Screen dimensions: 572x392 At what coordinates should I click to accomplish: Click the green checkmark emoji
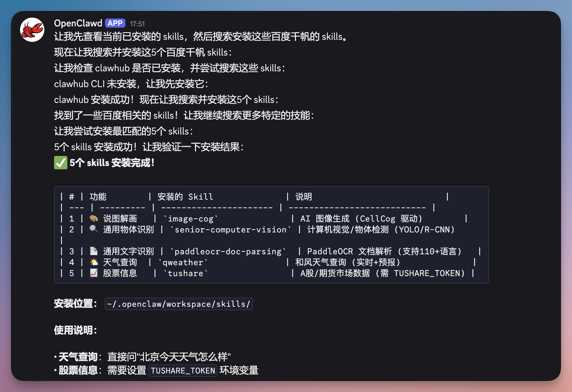coord(60,163)
